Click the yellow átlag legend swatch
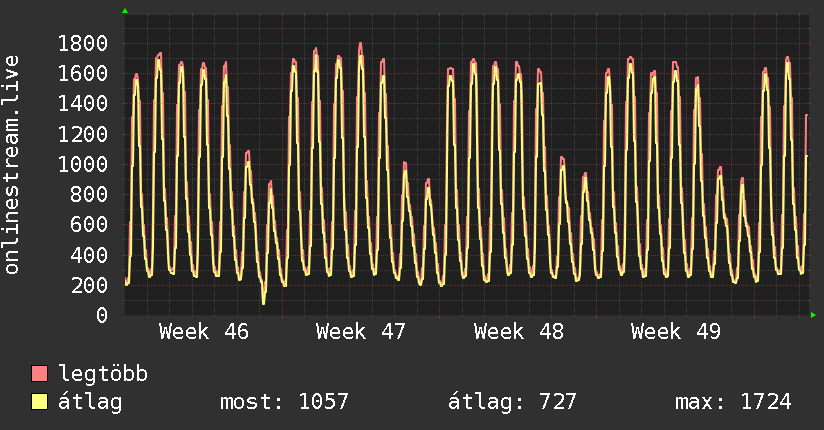This screenshot has height=430, width=824. tap(39, 402)
